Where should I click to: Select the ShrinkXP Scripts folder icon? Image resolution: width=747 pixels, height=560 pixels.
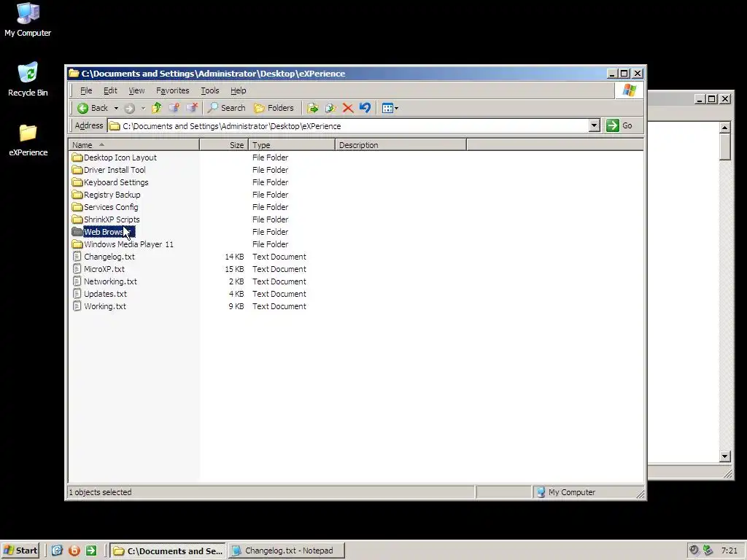click(x=77, y=219)
